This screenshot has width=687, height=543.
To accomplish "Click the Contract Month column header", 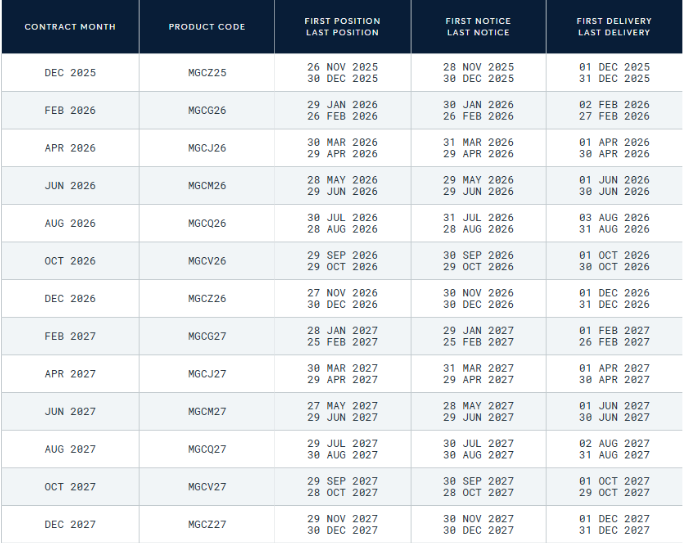I will pos(70,27).
